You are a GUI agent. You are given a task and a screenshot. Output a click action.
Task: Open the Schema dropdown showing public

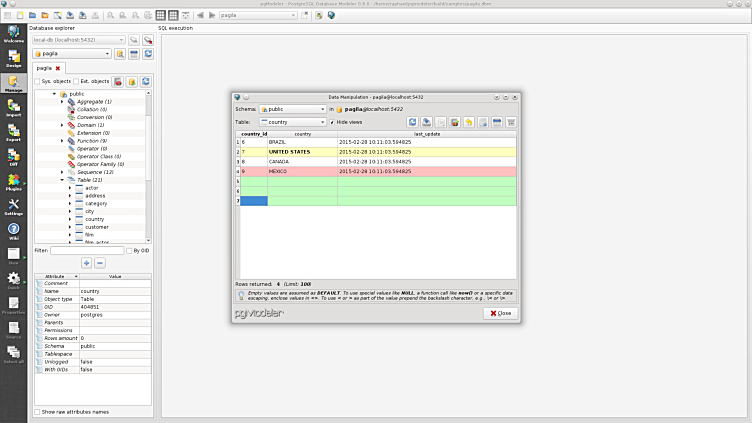pyautogui.click(x=292, y=109)
